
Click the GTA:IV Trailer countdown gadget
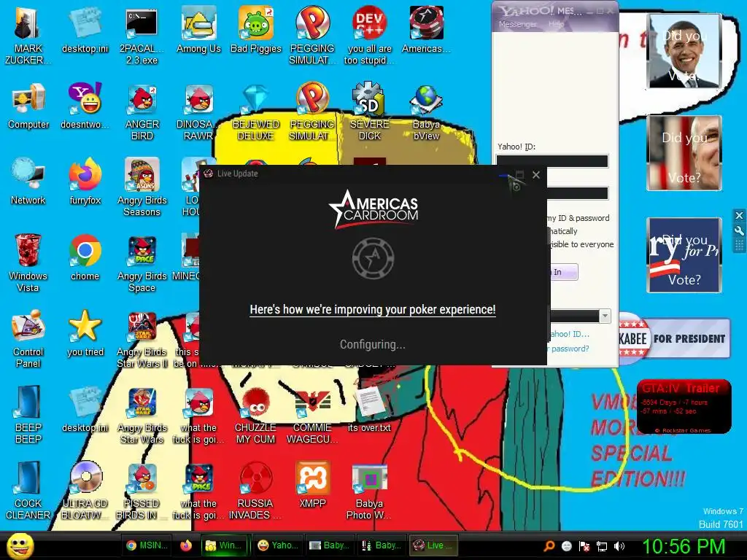click(684, 407)
